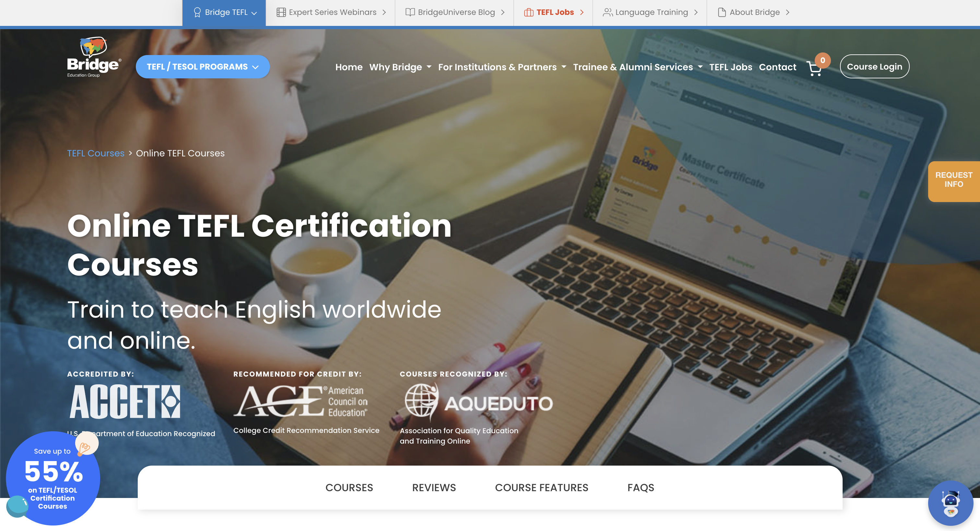Click the ACE American Council logo
The height and width of the screenshot is (531, 980).
300,401
